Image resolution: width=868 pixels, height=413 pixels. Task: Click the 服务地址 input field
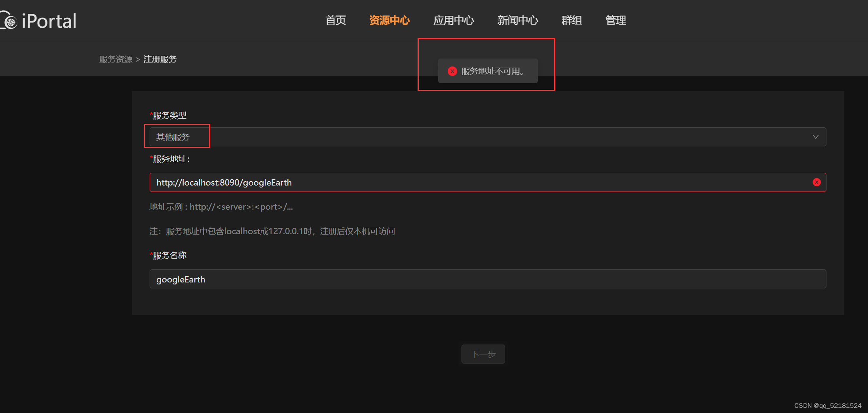[488, 182]
